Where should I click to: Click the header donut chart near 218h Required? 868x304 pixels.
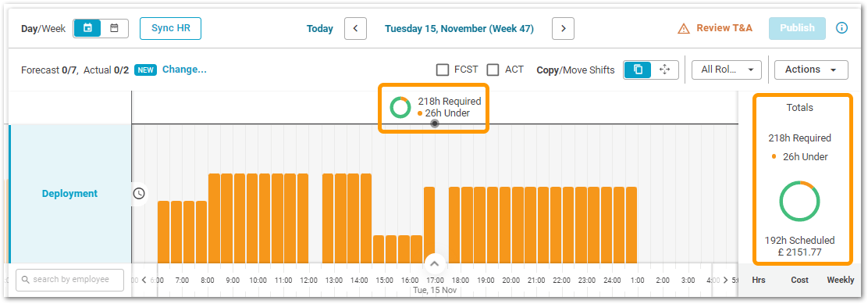click(400, 107)
